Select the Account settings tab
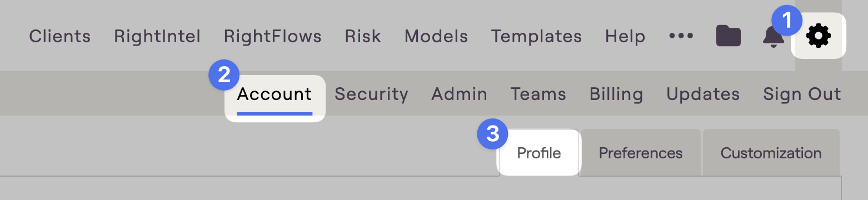 275,94
